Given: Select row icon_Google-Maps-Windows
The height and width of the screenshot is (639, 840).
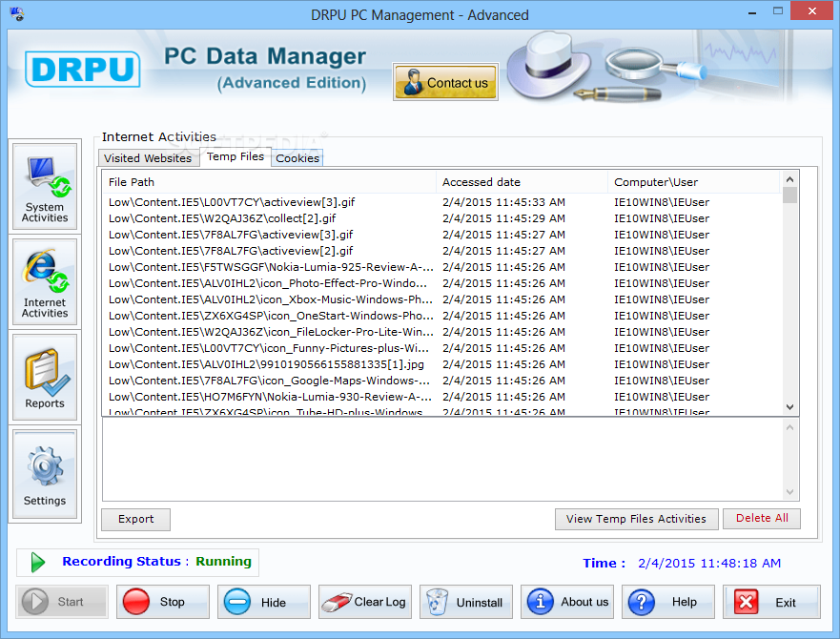Looking at the screenshot, I should (441, 381).
